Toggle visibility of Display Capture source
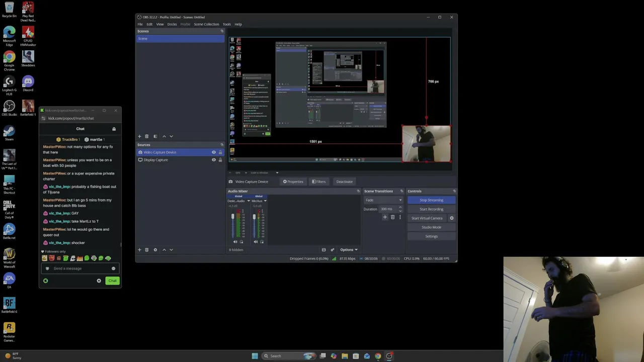This screenshot has width=644, height=362. [213, 160]
